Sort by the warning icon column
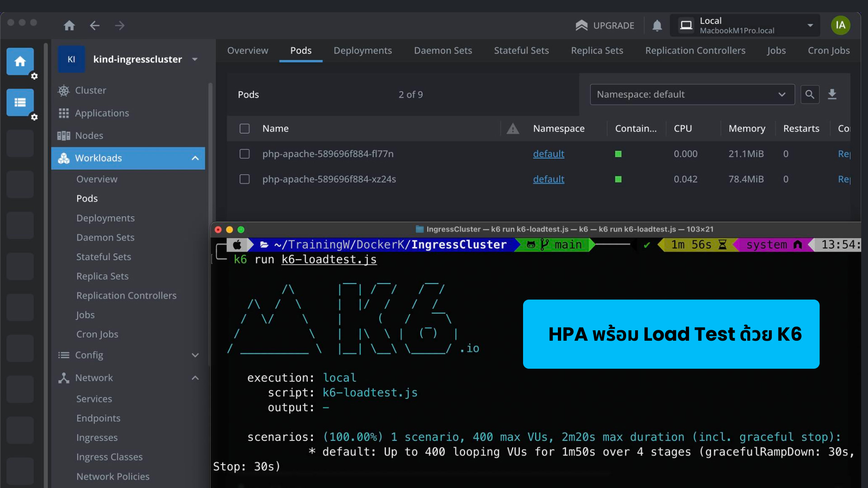Image resolution: width=868 pixels, height=488 pixels. click(x=513, y=129)
